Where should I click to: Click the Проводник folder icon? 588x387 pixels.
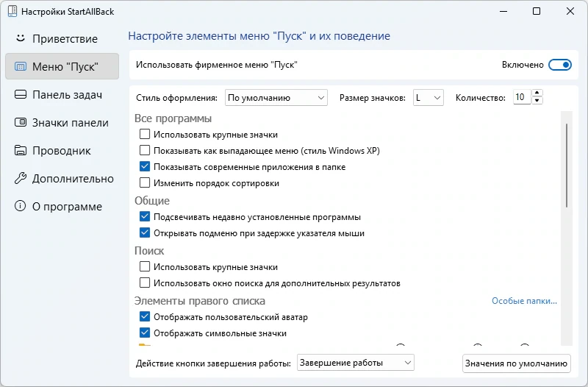pos(21,150)
